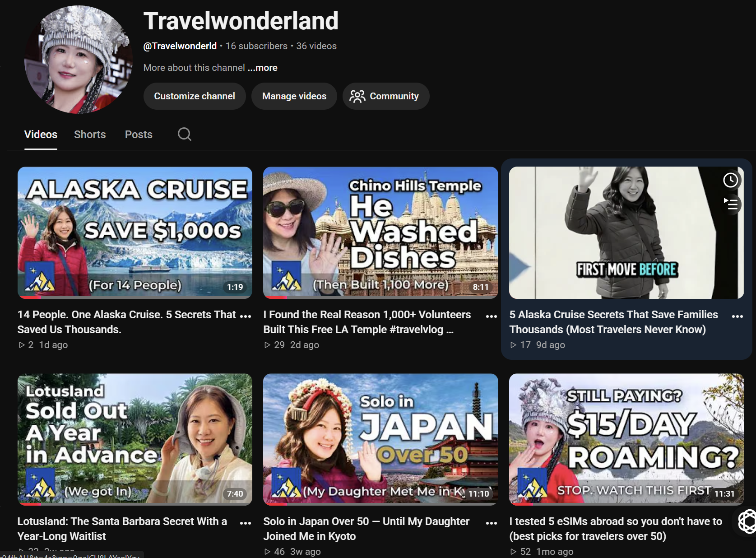
Task: Open title I Found the Real Reason 1,000+ Volunteers
Action: 367,322
